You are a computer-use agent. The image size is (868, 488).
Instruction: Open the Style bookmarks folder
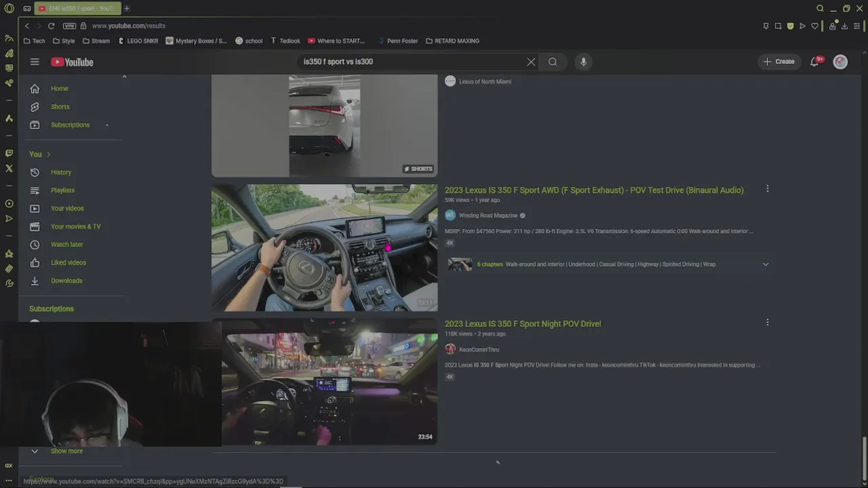(x=64, y=41)
